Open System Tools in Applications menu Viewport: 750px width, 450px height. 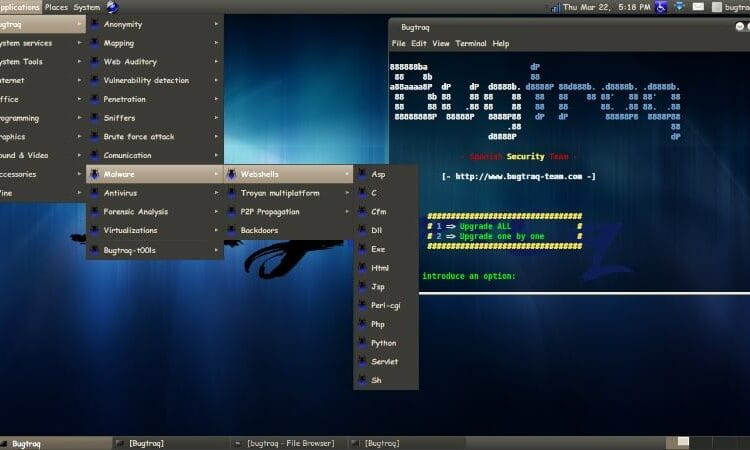[x=43, y=62]
